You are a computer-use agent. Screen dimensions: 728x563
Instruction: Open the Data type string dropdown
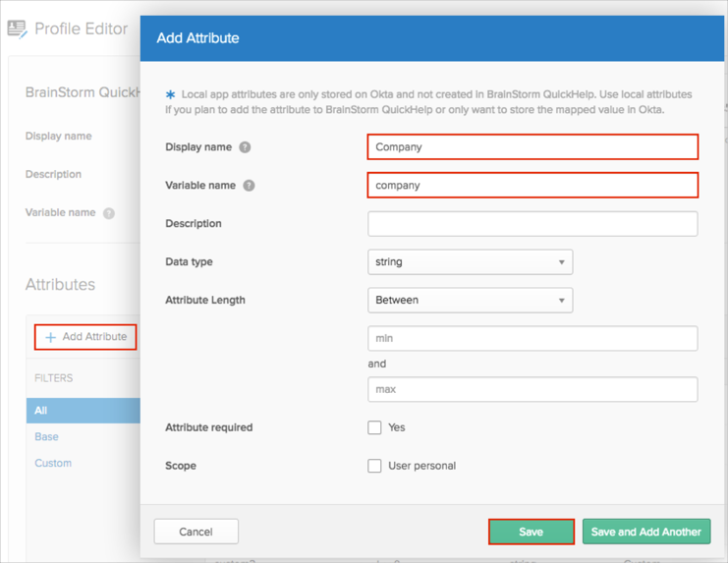[470, 262]
